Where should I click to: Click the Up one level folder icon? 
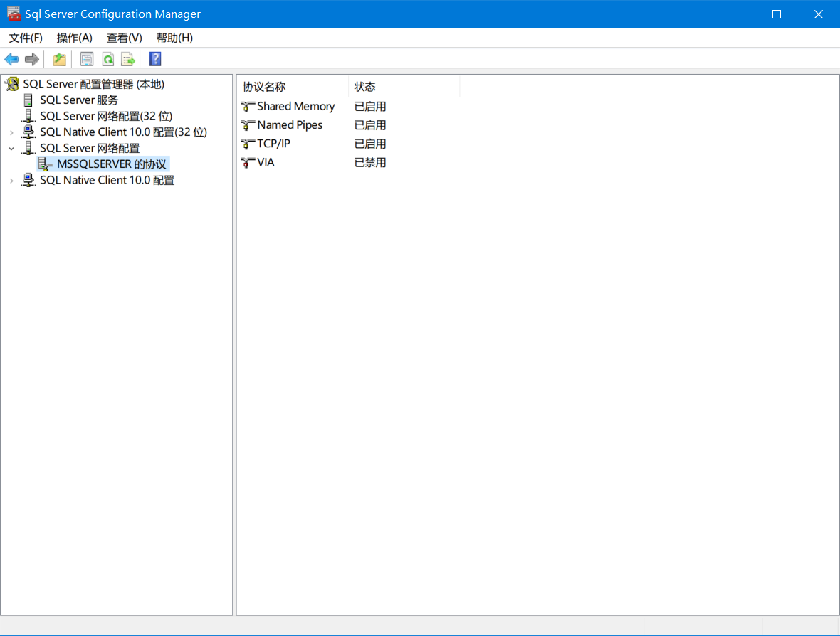coord(60,59)
